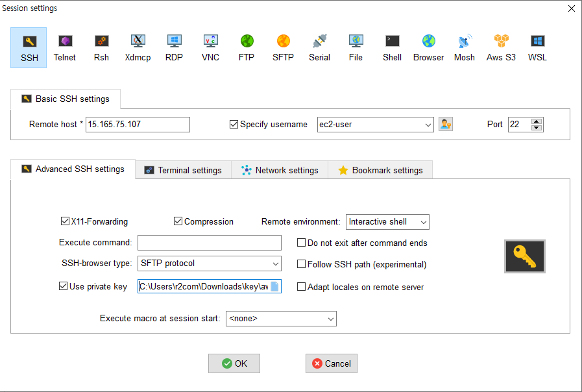Click the private key file browse icon
582x392 pixels.
tap(274, 286)
